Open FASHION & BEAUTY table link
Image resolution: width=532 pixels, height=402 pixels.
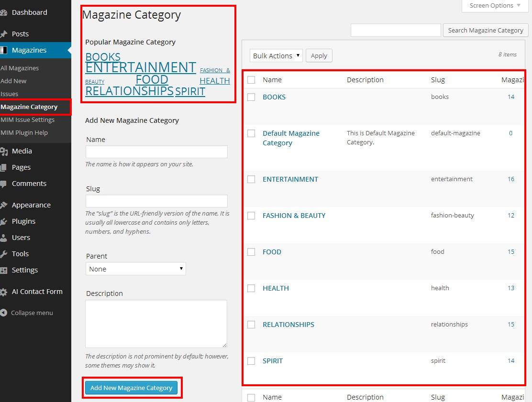pyautogui.click(x=294, y=216)
